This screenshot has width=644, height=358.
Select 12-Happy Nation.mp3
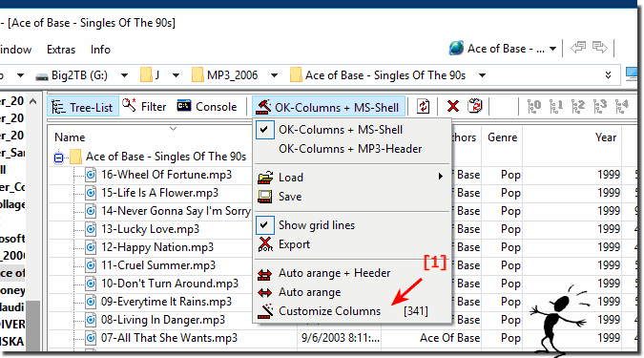click(157, 247)
